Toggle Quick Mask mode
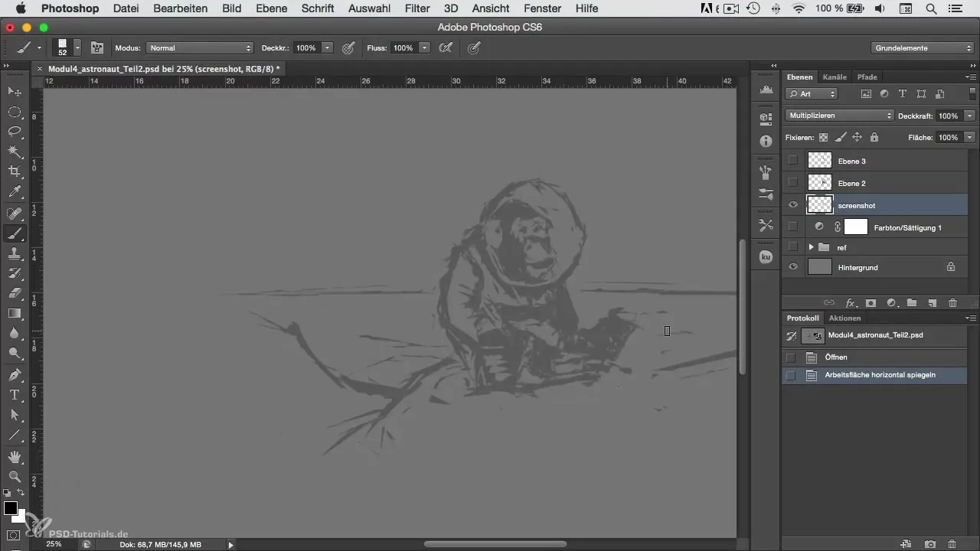 (x=14, y=535)
